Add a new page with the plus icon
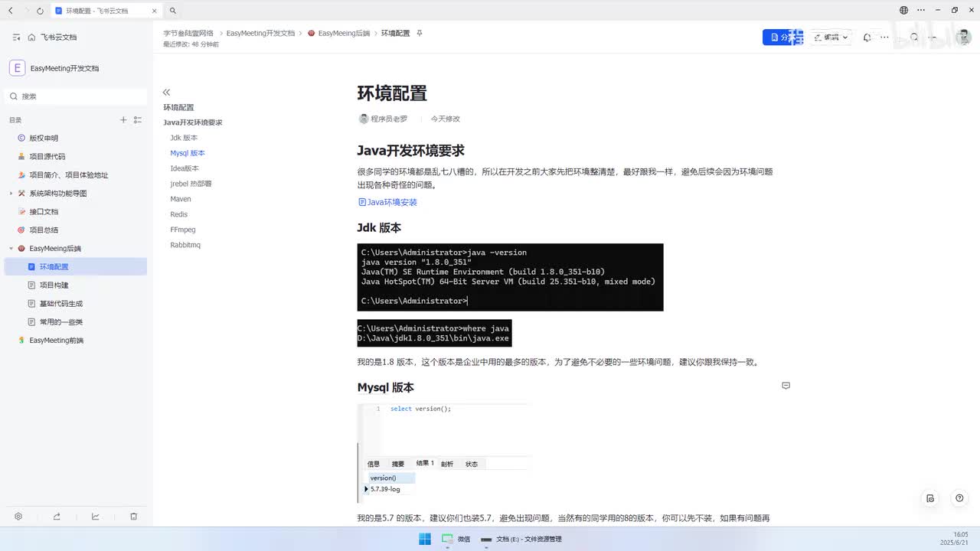This screenshot has width=980, height=551. (x=123, y=120)
